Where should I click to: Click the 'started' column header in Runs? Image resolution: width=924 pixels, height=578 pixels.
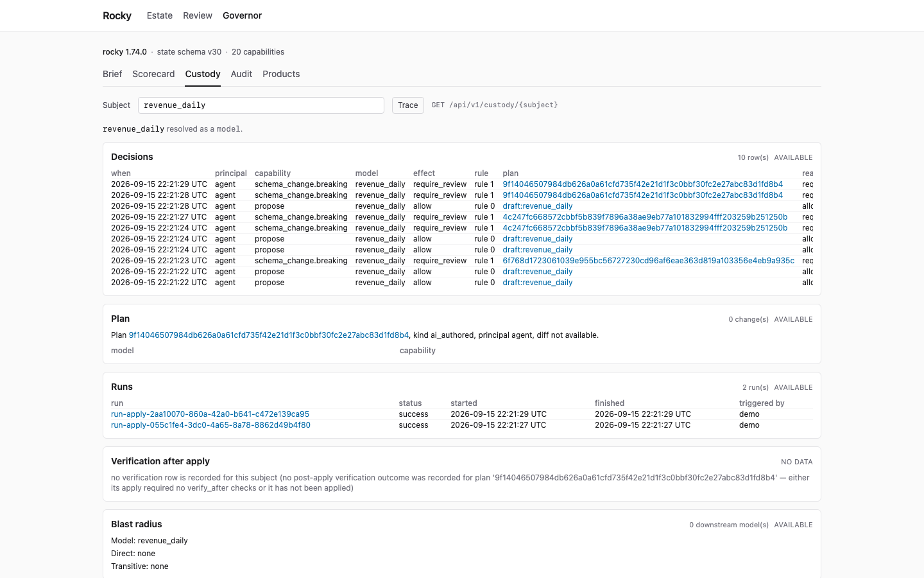(464, 403)
